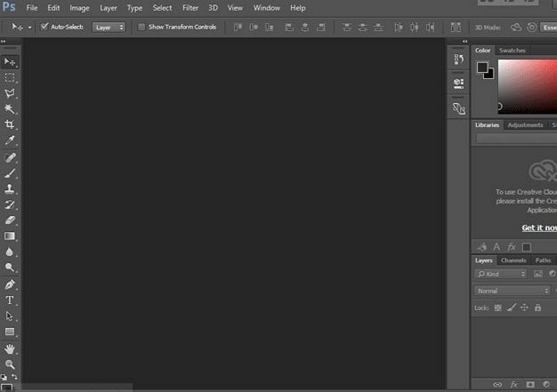This screenshot has width=557, height=392.
Task: Select the Eyedropper tool
Action: tap(10, 140)
